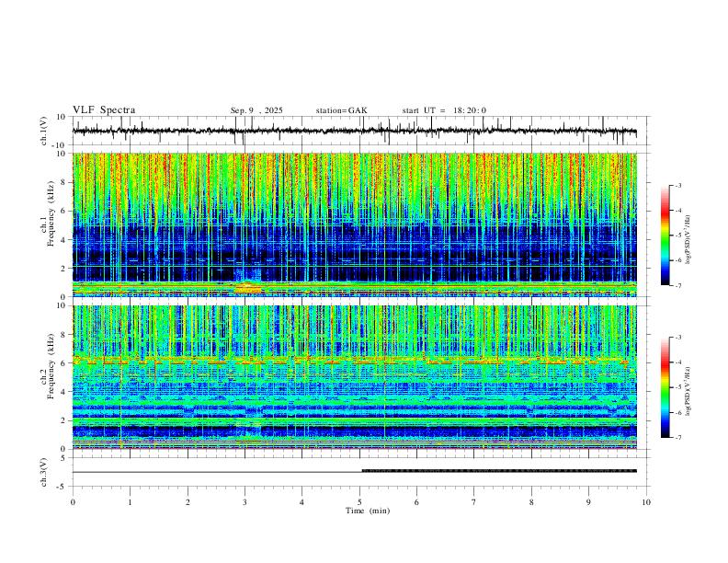Click the upper "log(PSD)(V²/Hz)" colorbar label
The image size is (728, 563).
pos(688,239)
